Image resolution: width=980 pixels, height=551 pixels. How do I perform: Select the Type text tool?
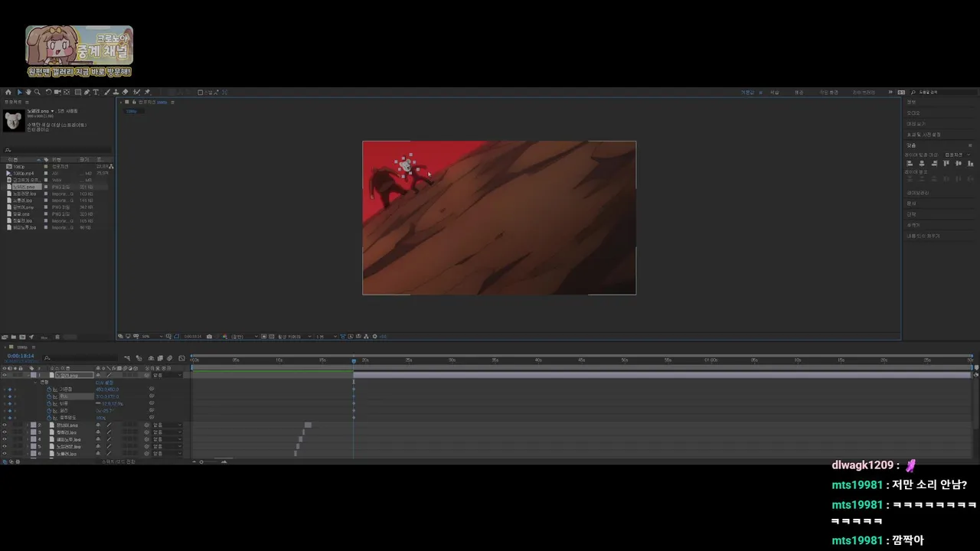point(95,92)
